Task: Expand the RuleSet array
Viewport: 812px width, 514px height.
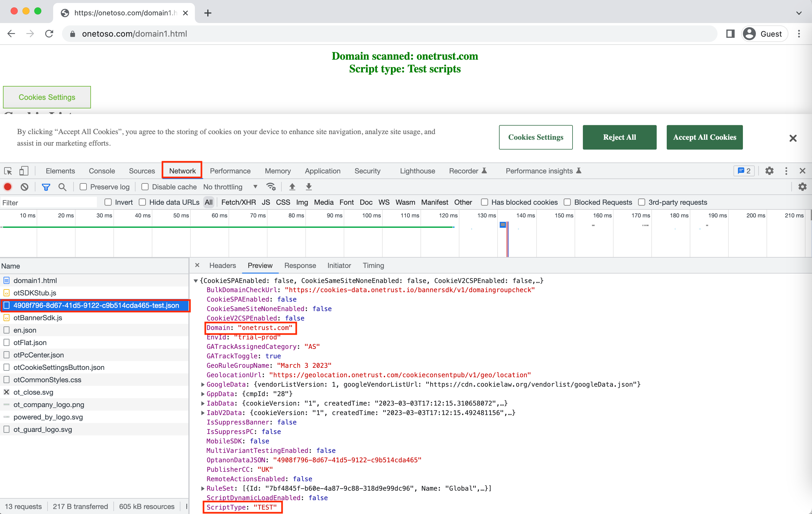Action: [x=203, y=488]
